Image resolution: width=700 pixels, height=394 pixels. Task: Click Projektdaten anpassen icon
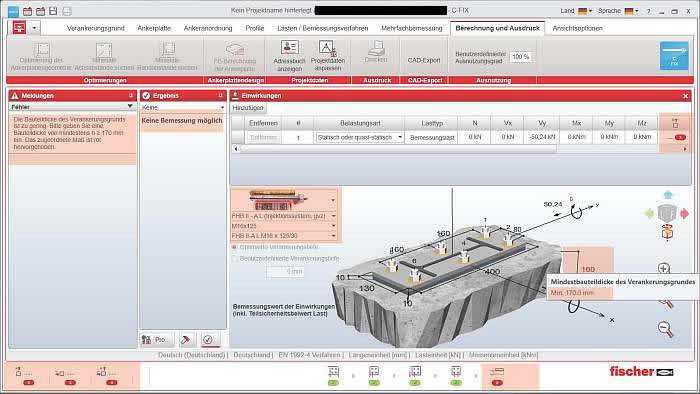point(327,48)
